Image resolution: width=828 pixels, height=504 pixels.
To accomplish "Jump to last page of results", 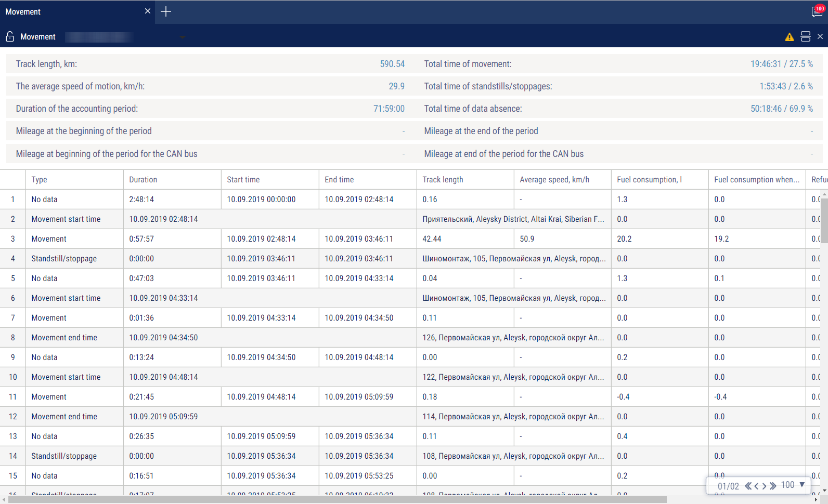I will click(x=773, y=486).
